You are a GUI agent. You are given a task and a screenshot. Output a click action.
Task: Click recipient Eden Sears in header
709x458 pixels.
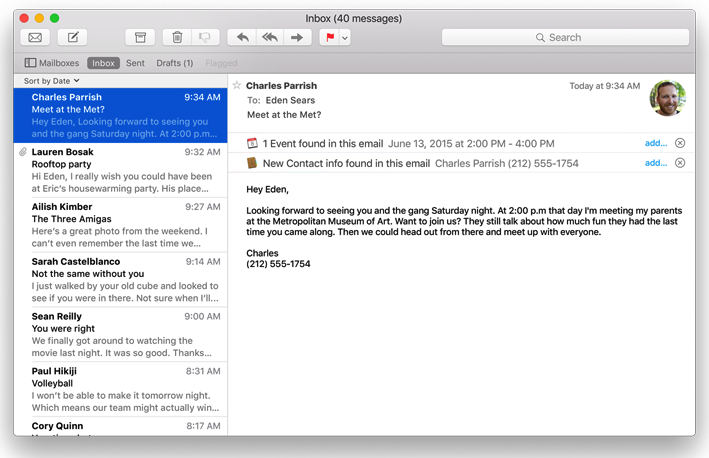(x=290, y=100)
